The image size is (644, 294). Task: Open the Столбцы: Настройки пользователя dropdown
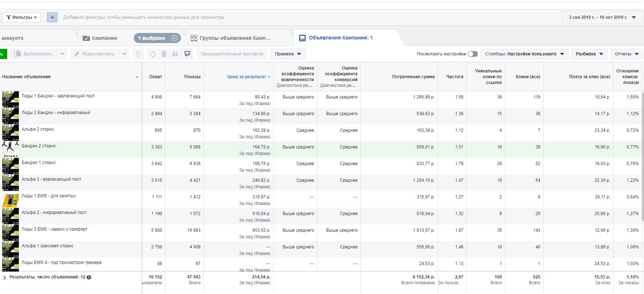click(x=525, y=54)
